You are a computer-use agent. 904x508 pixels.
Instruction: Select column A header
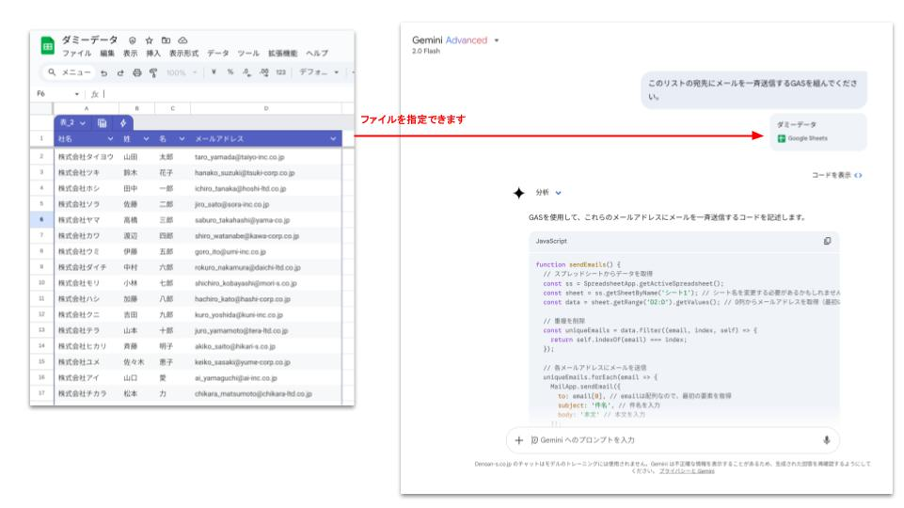86,108
